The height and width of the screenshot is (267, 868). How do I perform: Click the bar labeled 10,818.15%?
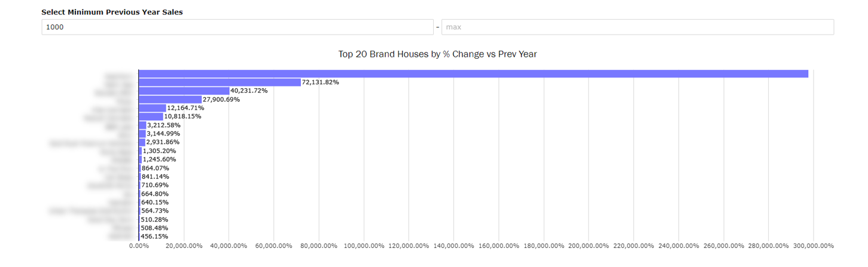click(x=150, y=116)
